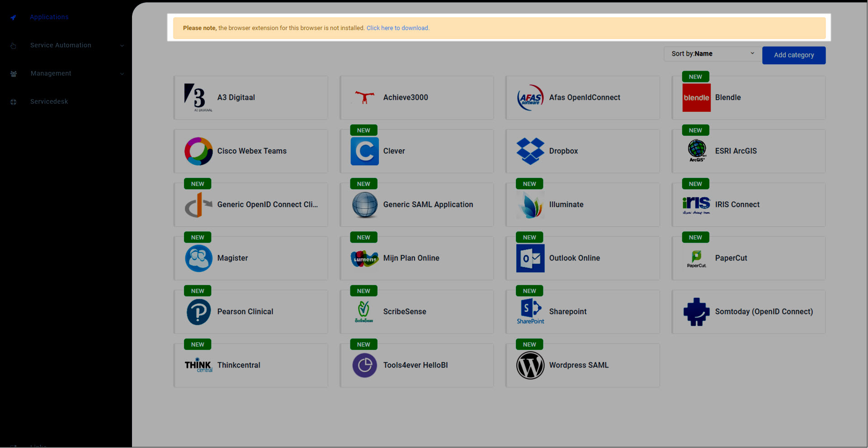Select the Afas OpenIdConnect logo
This screenshot has height=448, width=868.
point(530,98)
